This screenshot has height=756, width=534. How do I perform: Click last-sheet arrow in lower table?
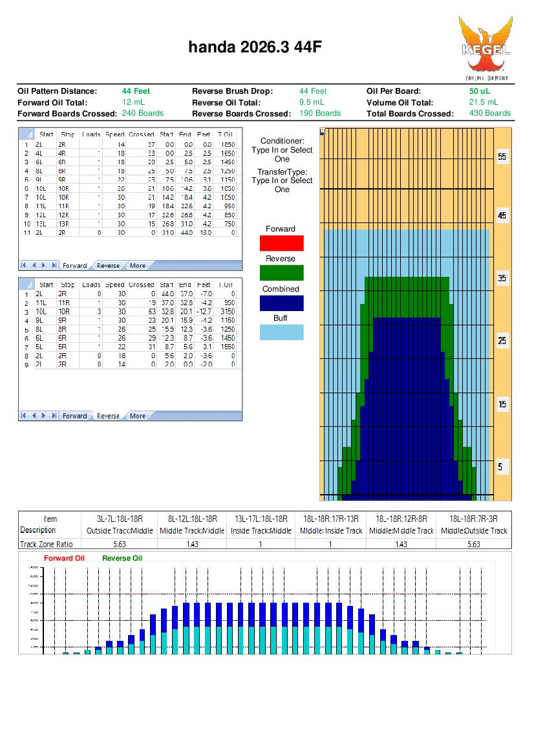(53, 416)
